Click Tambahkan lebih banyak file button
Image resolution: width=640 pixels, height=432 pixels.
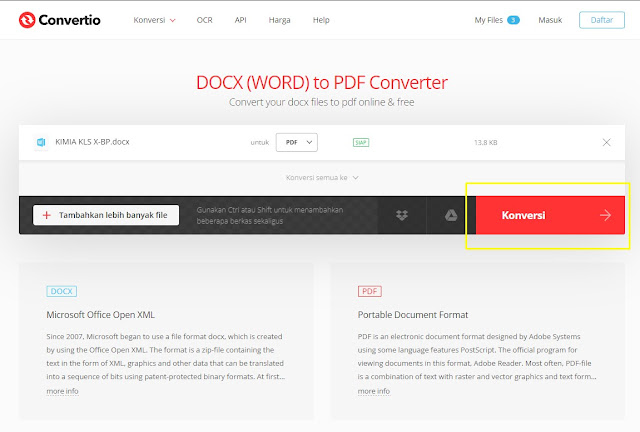coord(106,215)
